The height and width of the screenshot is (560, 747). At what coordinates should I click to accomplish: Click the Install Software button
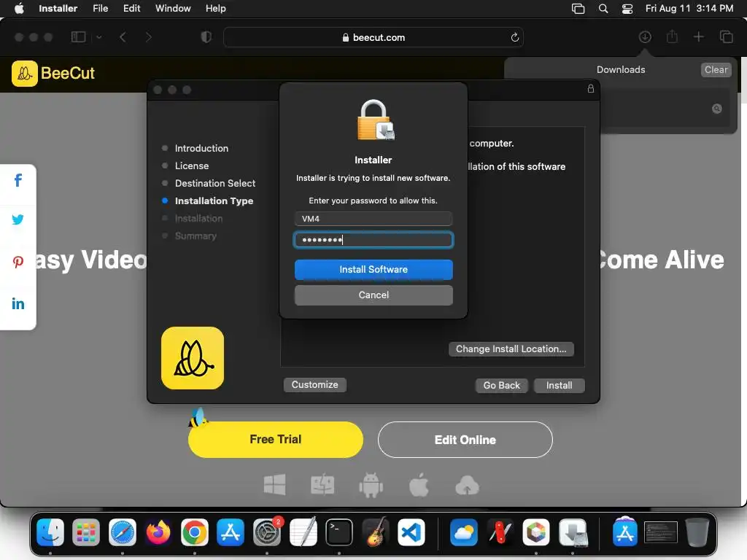[373, 270]
